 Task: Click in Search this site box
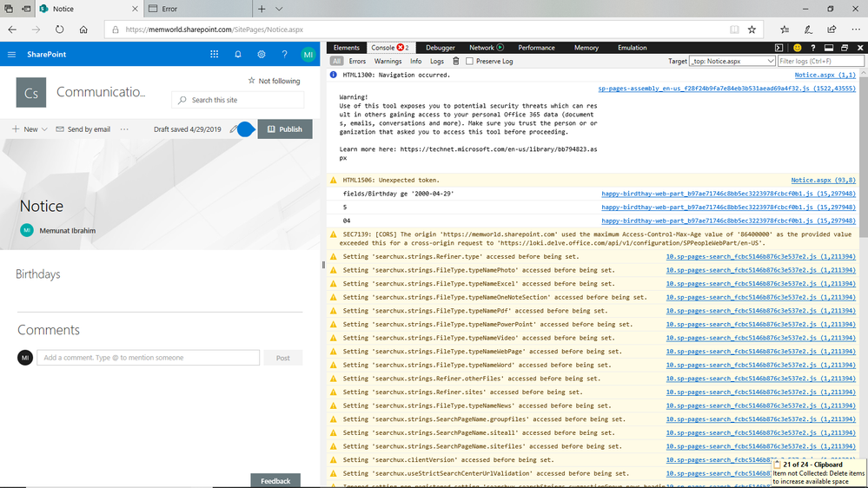pos(238,100)
